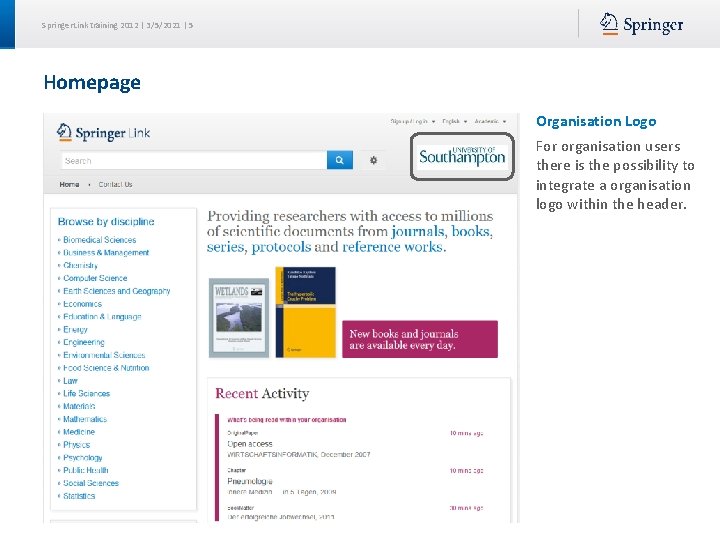This screenshot has height=540, width=720.
Task: Click the Springer logo in the slide header
Action: (641, 24)
